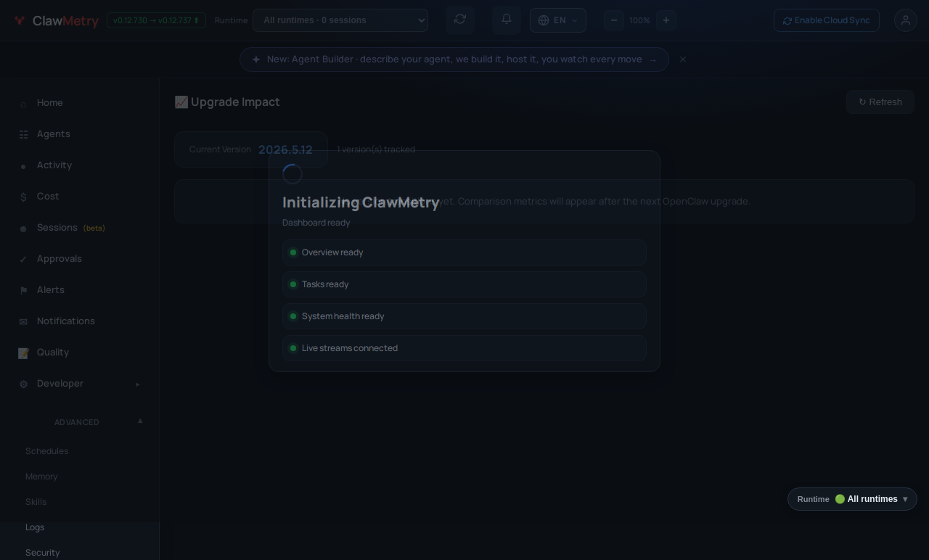Open Sessions (beta) in sidebar
Image resolution: width=929 pixels, height=560 pixels.
click(80, 228)
